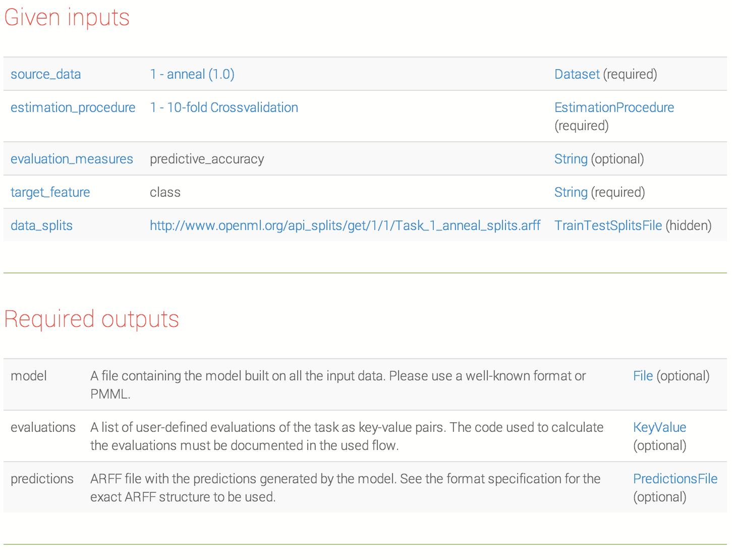Open the '1 - 10-fold Crossvalidation' link
The width and height of the screenshot is (732, 560).
coord(223,107)
